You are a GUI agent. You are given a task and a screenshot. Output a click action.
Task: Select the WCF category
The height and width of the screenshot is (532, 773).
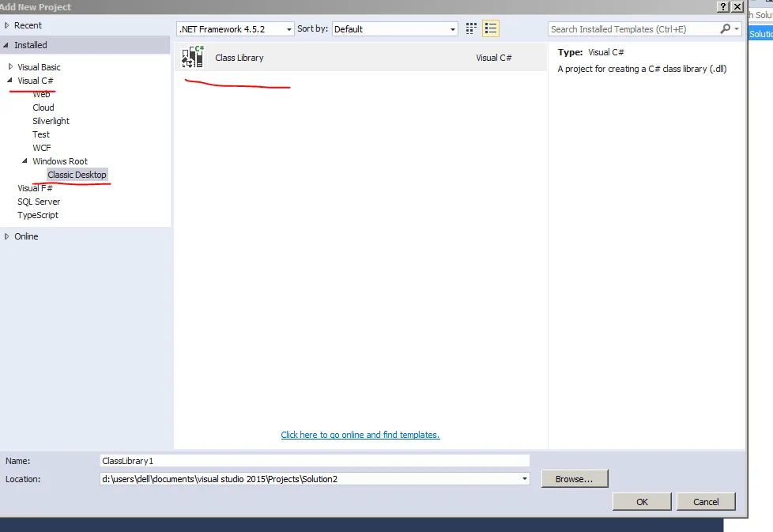(x=42, y=148)
